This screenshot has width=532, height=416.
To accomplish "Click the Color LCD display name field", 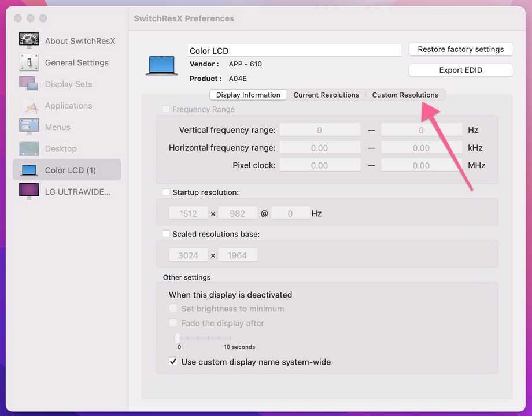I will 294,50.
